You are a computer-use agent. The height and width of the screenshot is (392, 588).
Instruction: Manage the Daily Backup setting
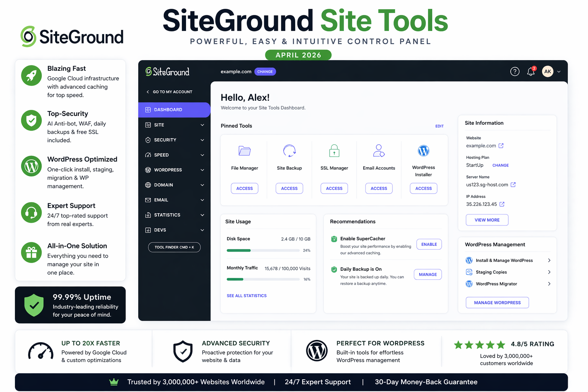coord(428,274)
